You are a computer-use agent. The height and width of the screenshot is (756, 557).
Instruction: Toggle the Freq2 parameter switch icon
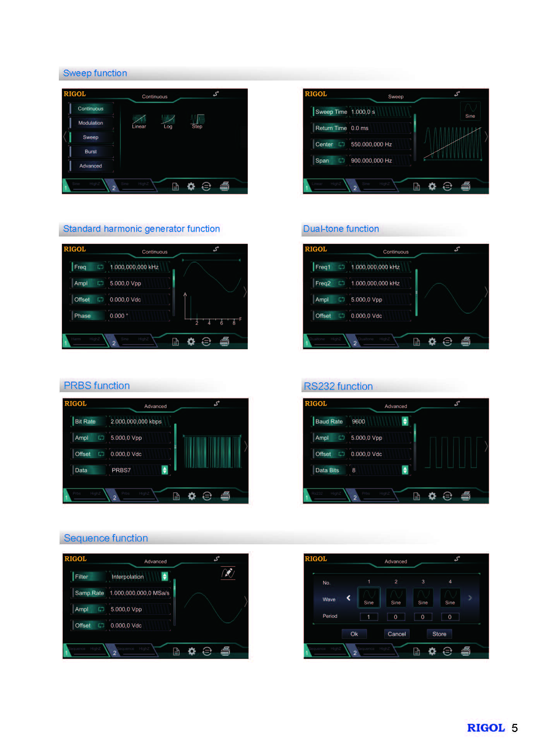(x=341, y=283)
